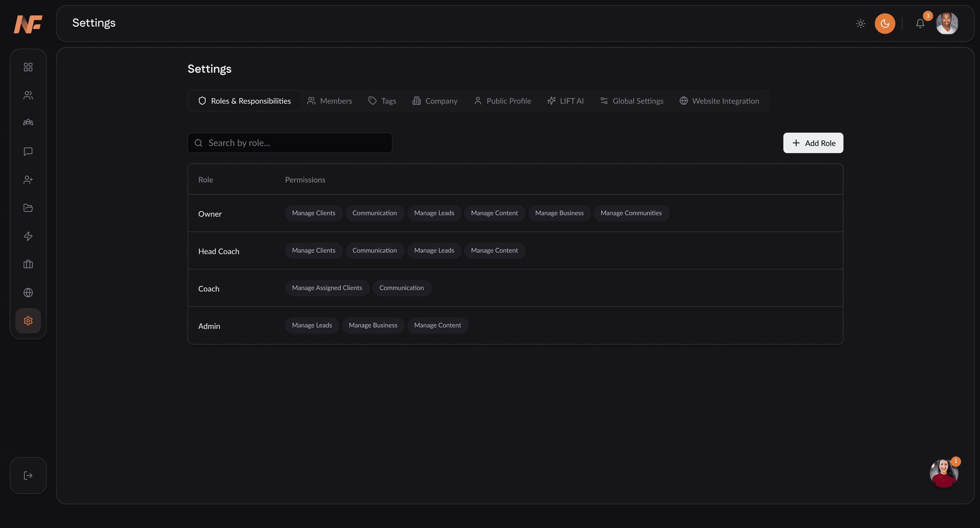Viewport: 980px width, 528px height.
Task: Open the Global Settings tab
Action: (x=631, y=101)
